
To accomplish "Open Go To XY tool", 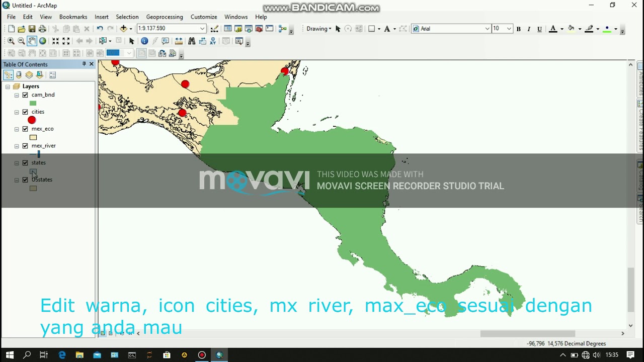I will pos(213,41).
